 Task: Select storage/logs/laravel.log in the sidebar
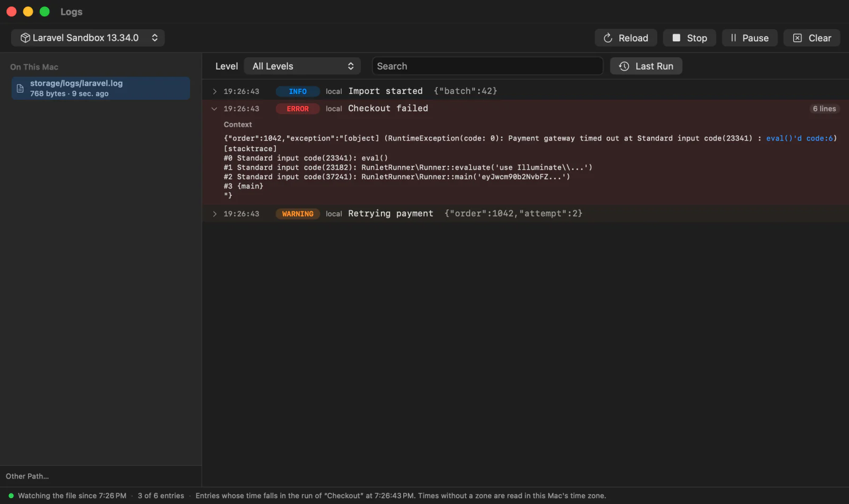click(101, 88)
